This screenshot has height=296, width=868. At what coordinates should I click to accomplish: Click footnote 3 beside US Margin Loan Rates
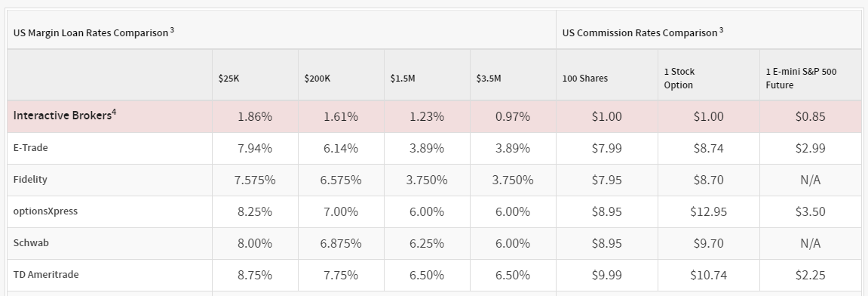(x=172, y=30)
